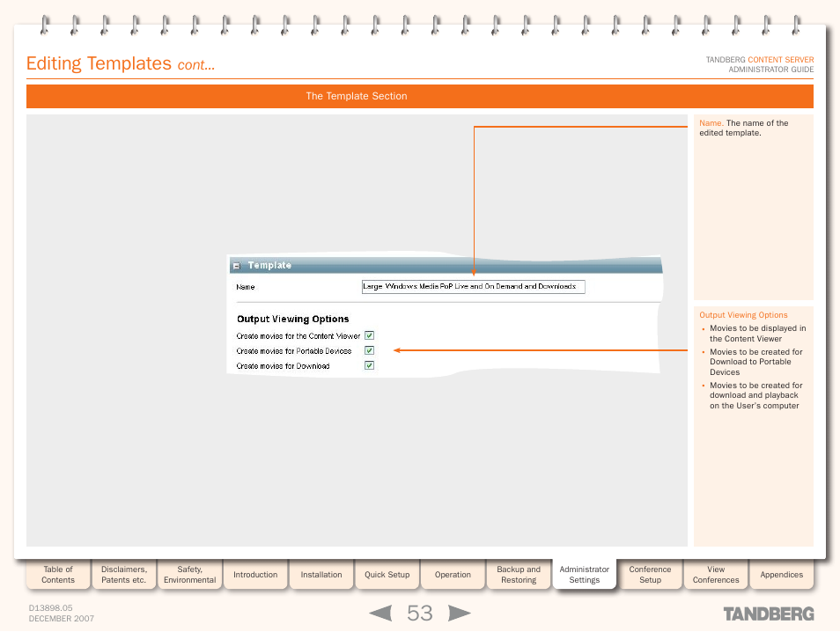Click the template Name input field
The image size is (840, 632).
pyautogui.click(x=474, y=287)
